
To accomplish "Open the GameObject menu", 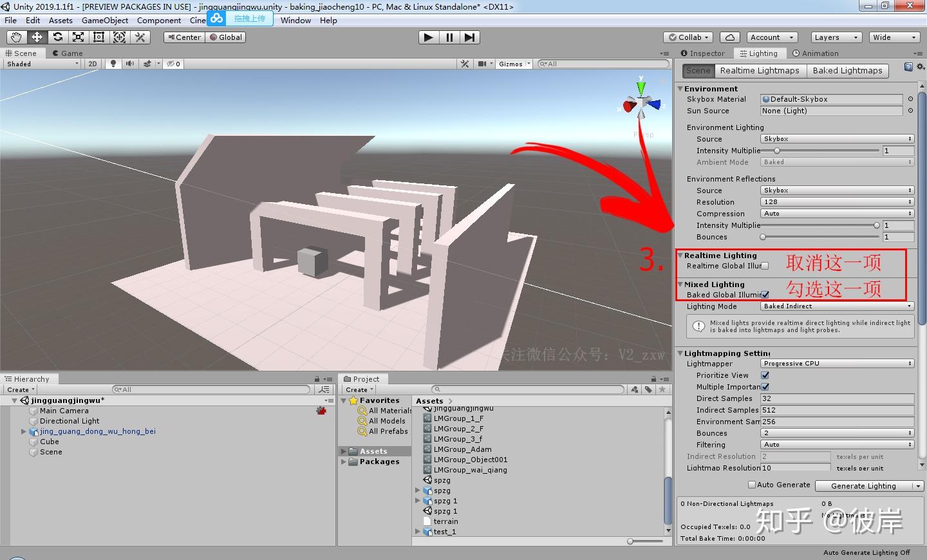I will [104, 20].
